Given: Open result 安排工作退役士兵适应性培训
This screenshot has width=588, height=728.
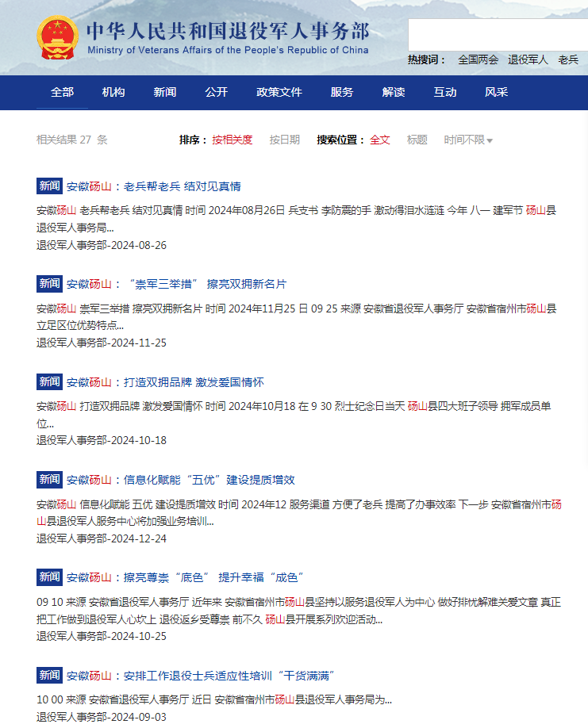Looking at the screenshot, I should (x=201, y=676).
